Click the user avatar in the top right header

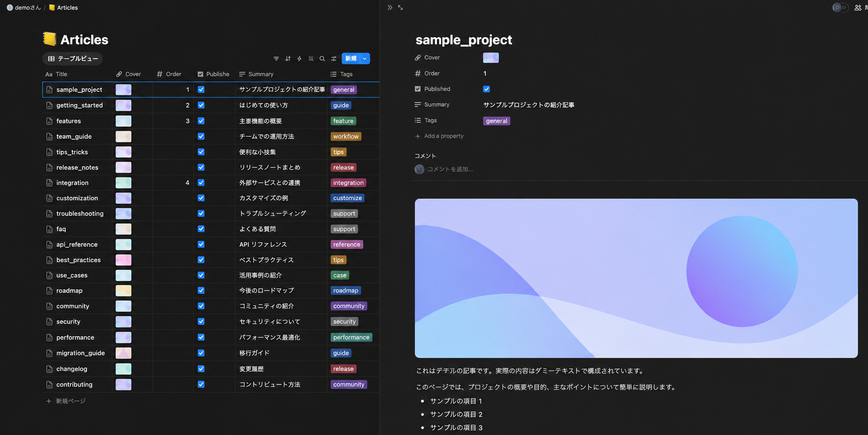(x=837, y=7)
